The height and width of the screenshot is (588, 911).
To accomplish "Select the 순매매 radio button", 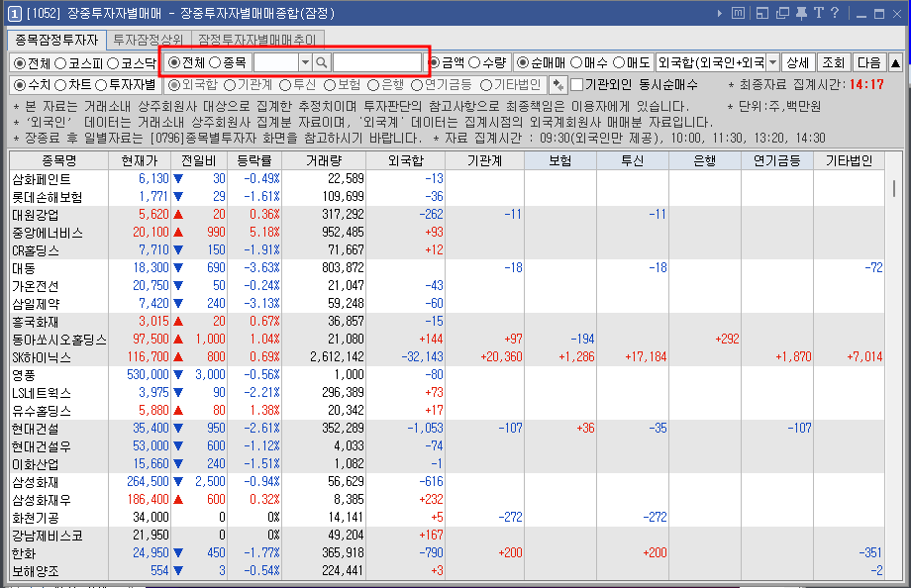I will pyautogui.click(x=523, y=62).
